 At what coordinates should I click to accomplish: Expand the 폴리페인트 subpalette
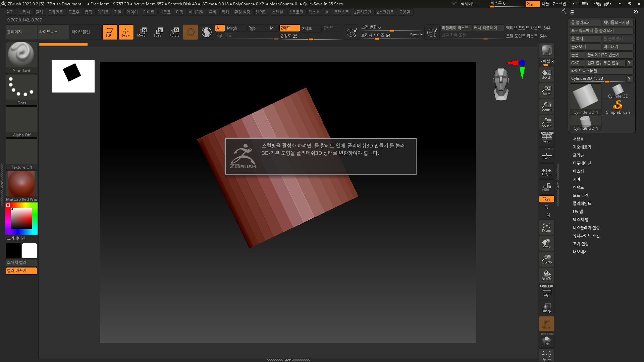click(x=582, y=203)
